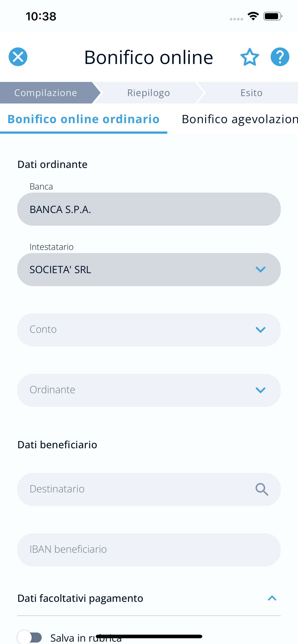Tap the battery indicator in the status bar
Screen dimensions: 298x644
273,16
